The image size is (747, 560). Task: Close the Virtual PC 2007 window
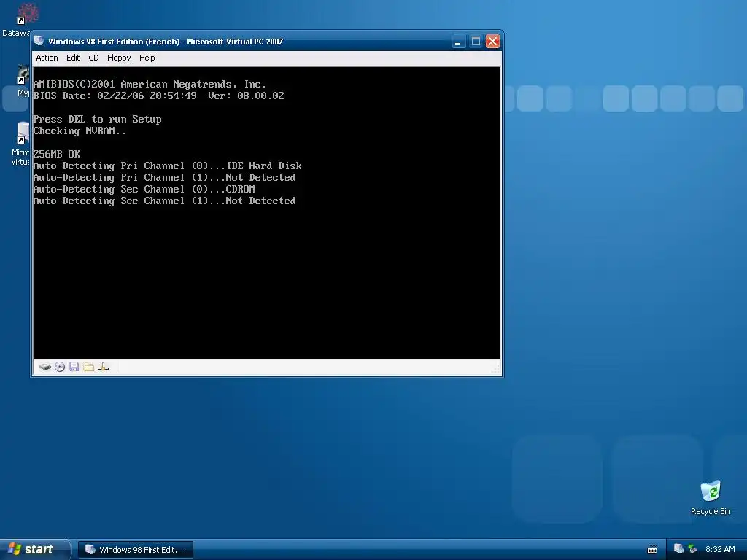(x=492, y=42)
